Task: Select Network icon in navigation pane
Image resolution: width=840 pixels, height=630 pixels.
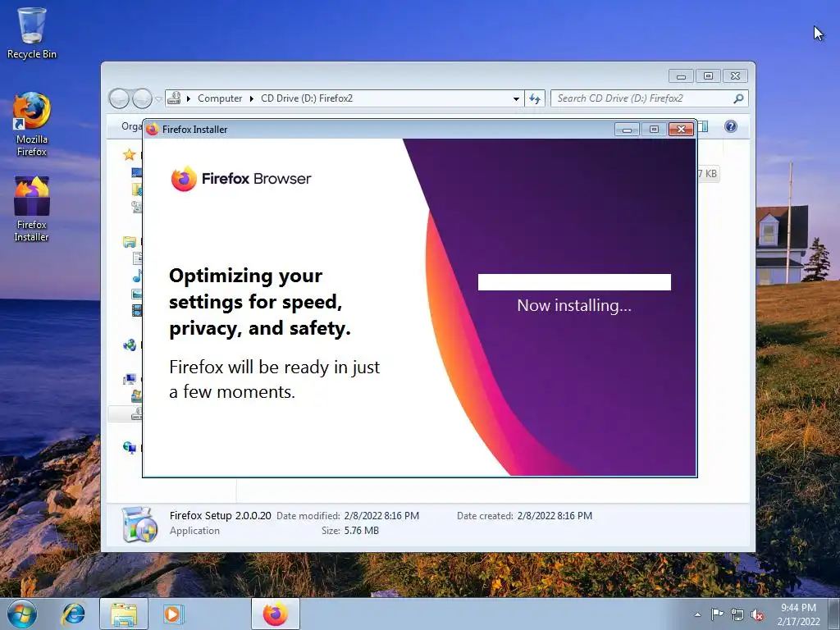Action: pyautogui.click(x=129, y=447)
